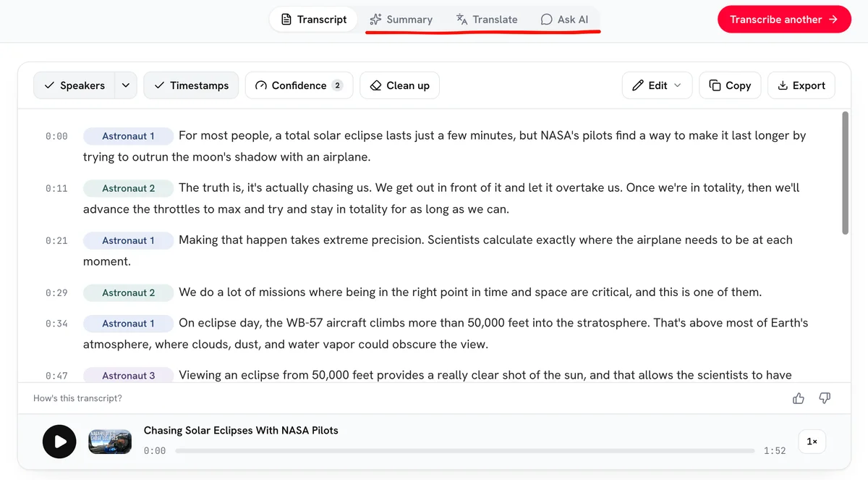The image size is (868, 480).
Task: Toggle Speakers labels
Action: point(75,85)
